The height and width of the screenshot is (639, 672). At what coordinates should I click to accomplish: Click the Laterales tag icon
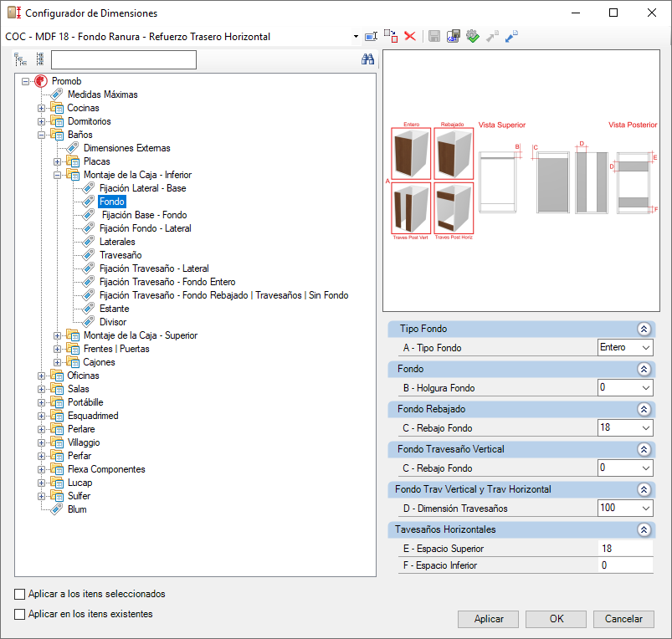(88, 242)
